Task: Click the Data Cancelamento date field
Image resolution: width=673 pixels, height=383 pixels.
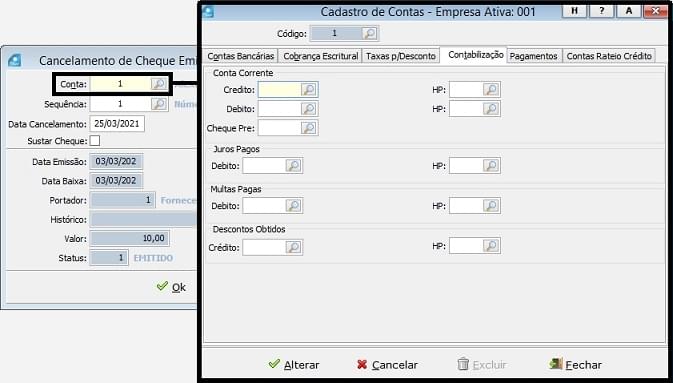Action: (117, 124)
